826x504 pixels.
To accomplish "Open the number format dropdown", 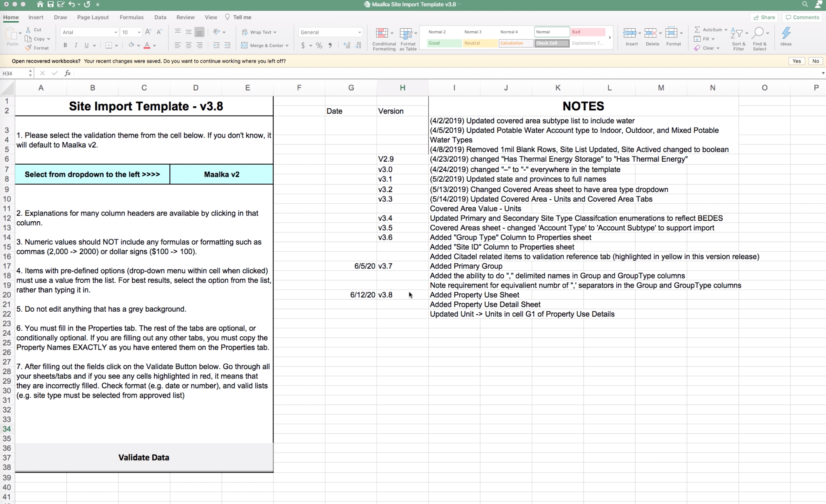I will point(359,33).
